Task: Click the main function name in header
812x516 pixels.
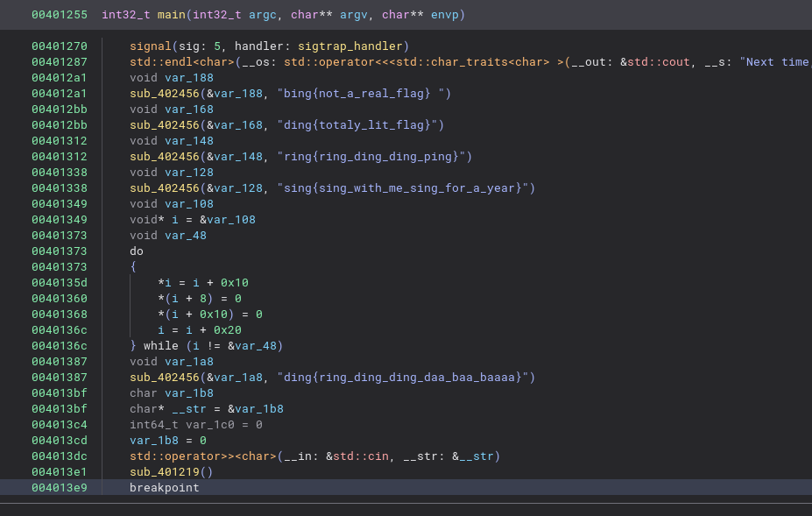Action: point(171,16)
